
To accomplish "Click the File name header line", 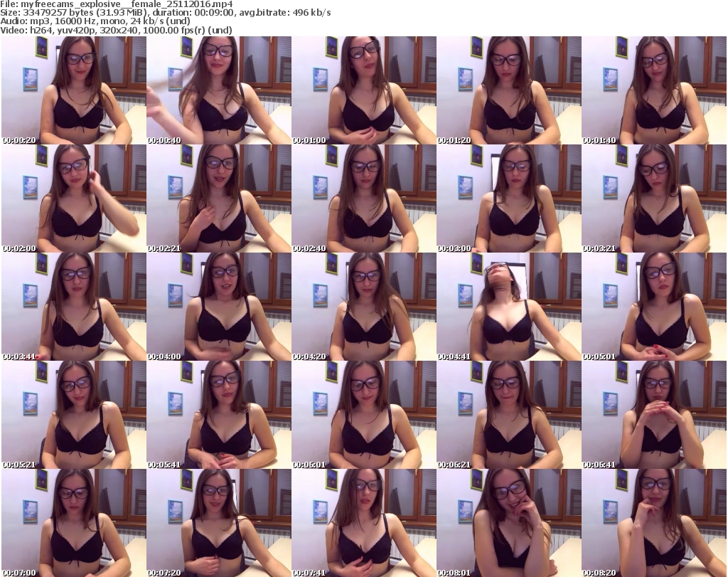I will pos(117,4).
